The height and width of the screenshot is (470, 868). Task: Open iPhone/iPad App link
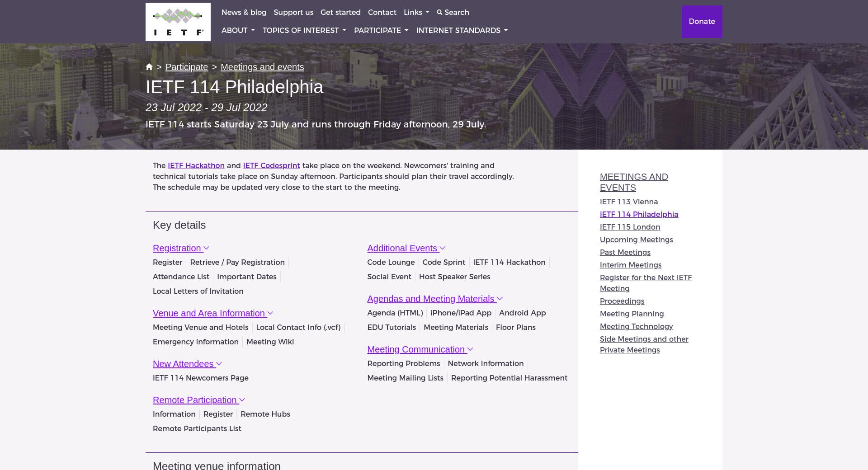point(461,313)
